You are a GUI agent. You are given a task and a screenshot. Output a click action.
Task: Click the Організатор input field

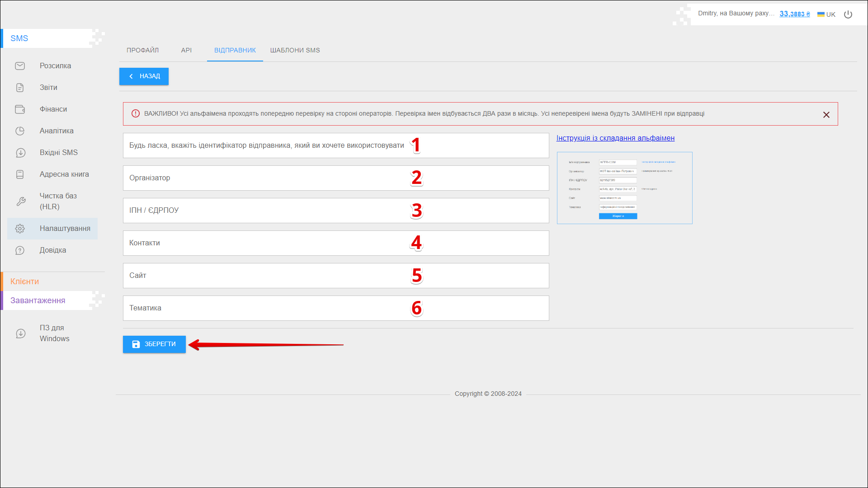coord(336,178)
